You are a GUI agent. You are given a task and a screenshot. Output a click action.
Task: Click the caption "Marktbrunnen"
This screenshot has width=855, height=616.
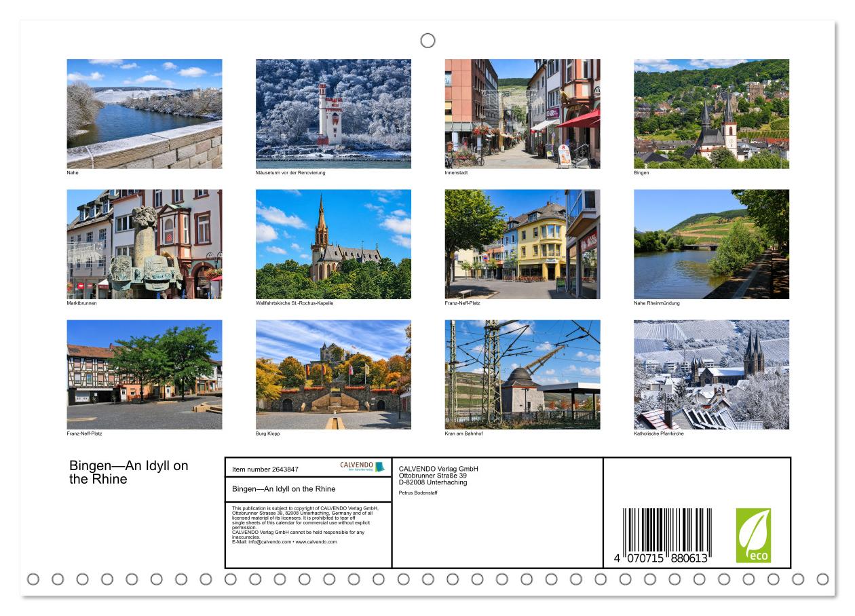pos(82,303)
